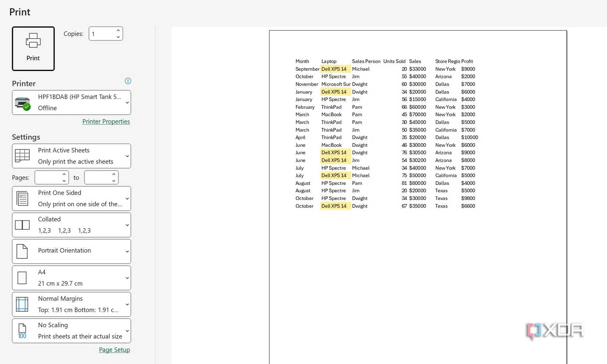Viewport: 607px width, 364px height.
Task: Click the printer info icon
Action: click(x=128, y=81)
